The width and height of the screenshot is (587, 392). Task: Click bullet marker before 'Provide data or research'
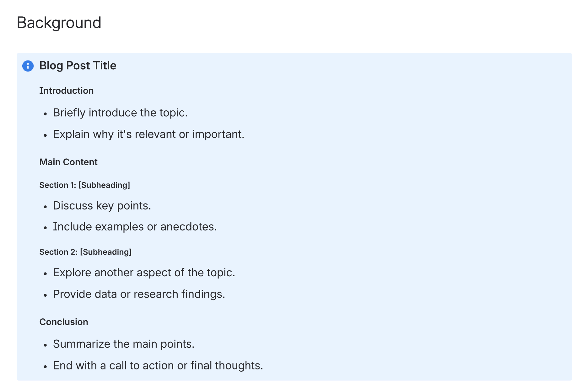(x=46, y=295)
